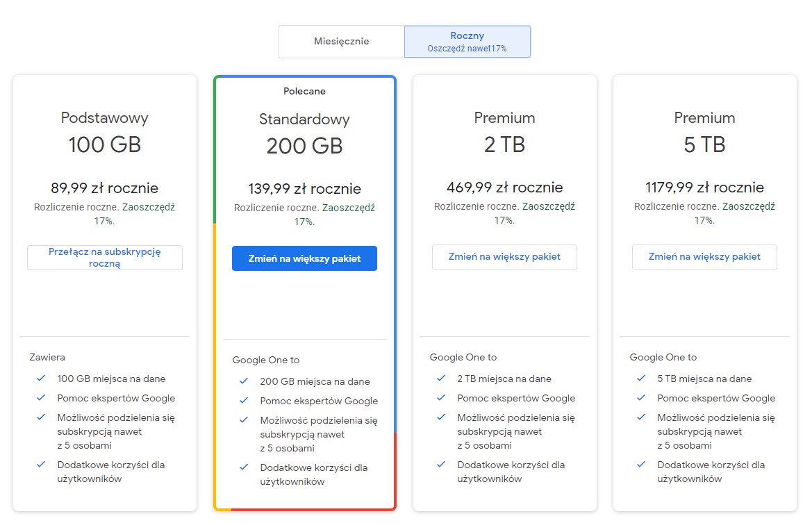Select the Roczny billing tab

[467, 42]
